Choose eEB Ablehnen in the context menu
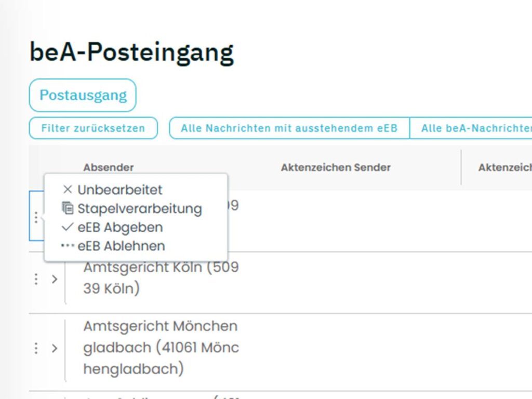532x399 pixels. click(x=121, y=245)
